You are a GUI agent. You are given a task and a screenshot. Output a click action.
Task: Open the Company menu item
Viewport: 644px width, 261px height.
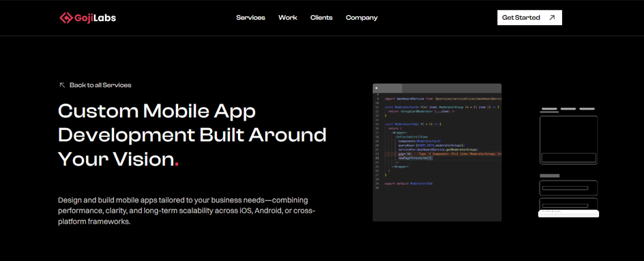click(362, 18)
